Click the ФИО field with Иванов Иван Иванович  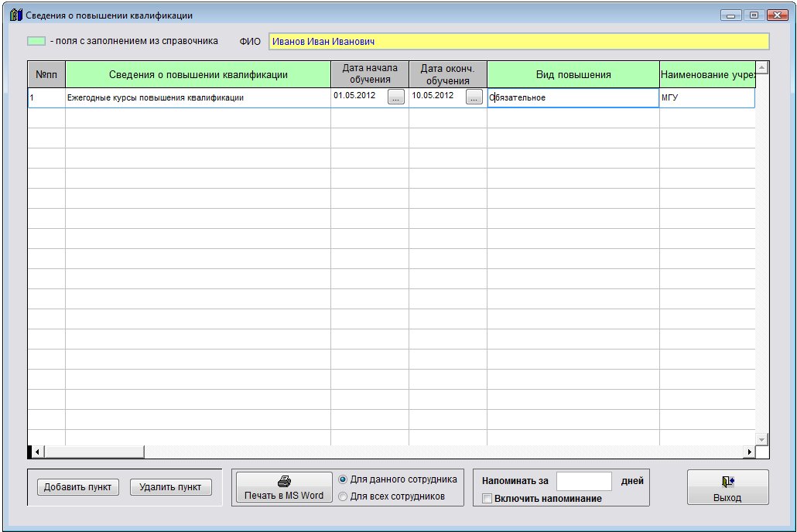point(518,42)
